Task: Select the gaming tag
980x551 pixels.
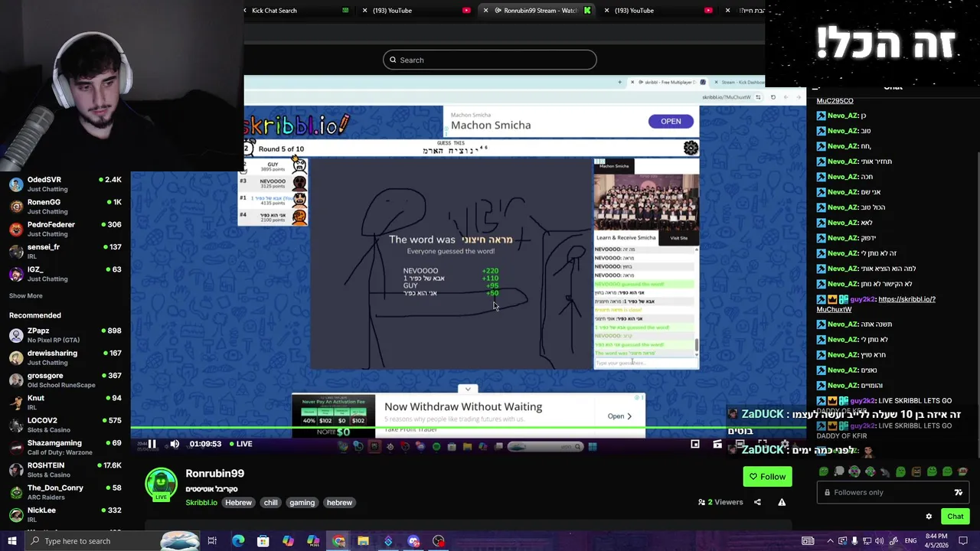Action: tap(302, 503)
